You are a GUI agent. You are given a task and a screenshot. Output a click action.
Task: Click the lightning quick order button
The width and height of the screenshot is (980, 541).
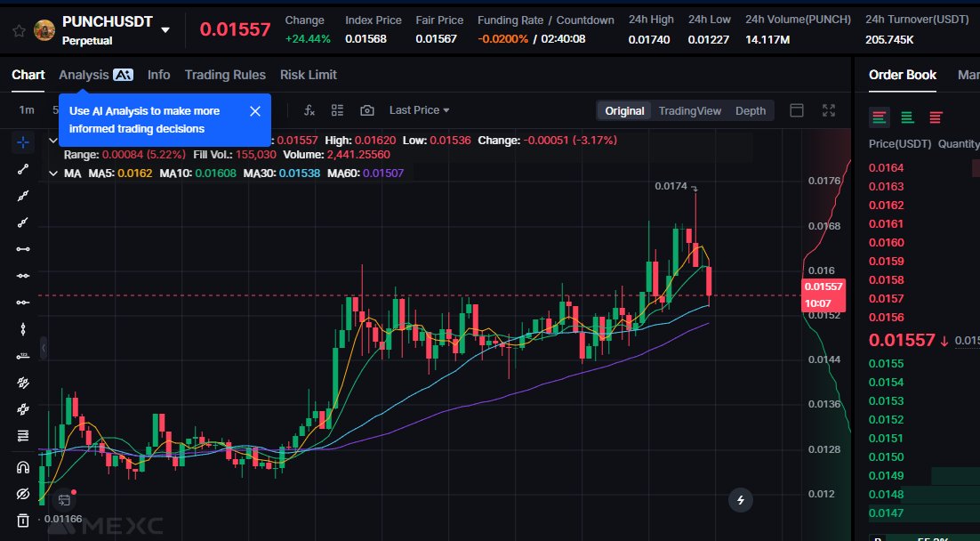point(741,500)
